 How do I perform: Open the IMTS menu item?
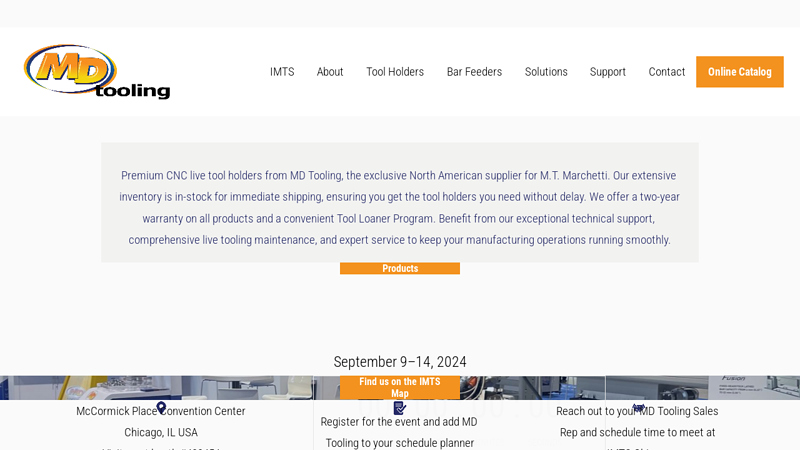282,72
